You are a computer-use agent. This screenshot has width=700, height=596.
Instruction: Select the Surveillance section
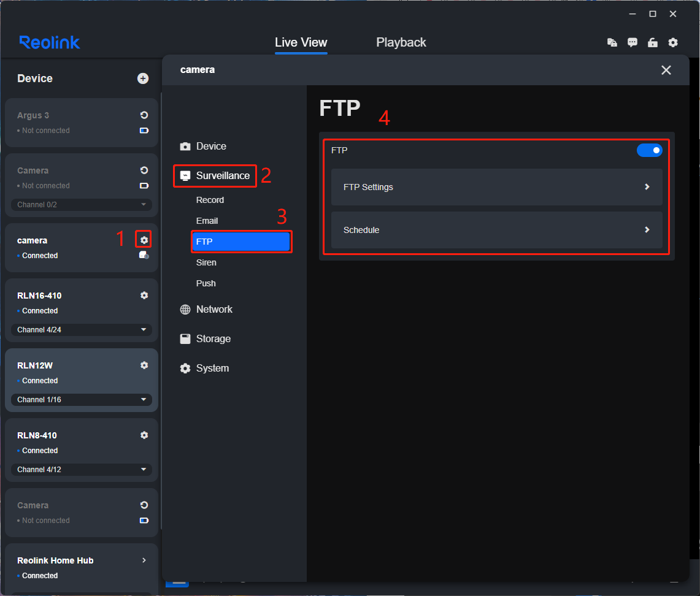215,176
